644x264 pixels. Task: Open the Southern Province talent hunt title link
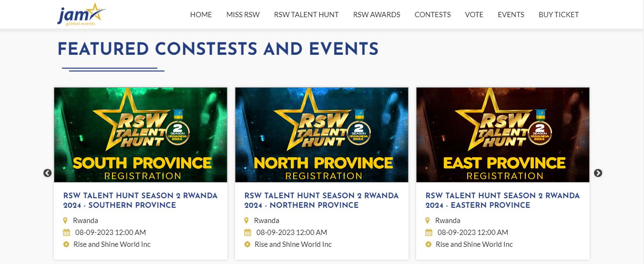[140, 201]
